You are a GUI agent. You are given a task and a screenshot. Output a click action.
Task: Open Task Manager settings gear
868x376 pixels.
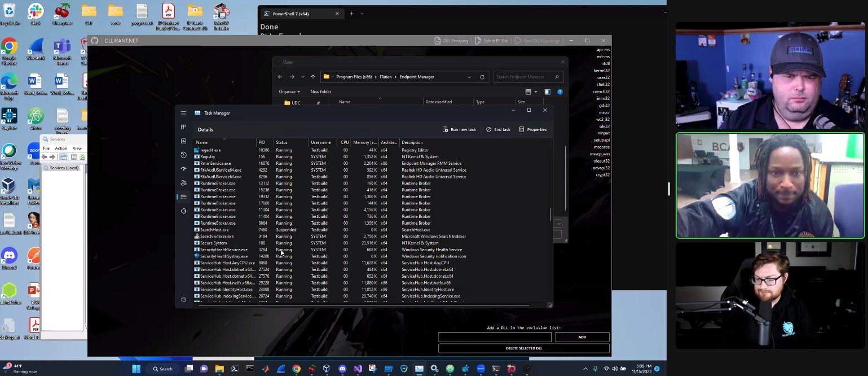pos(183,300)
